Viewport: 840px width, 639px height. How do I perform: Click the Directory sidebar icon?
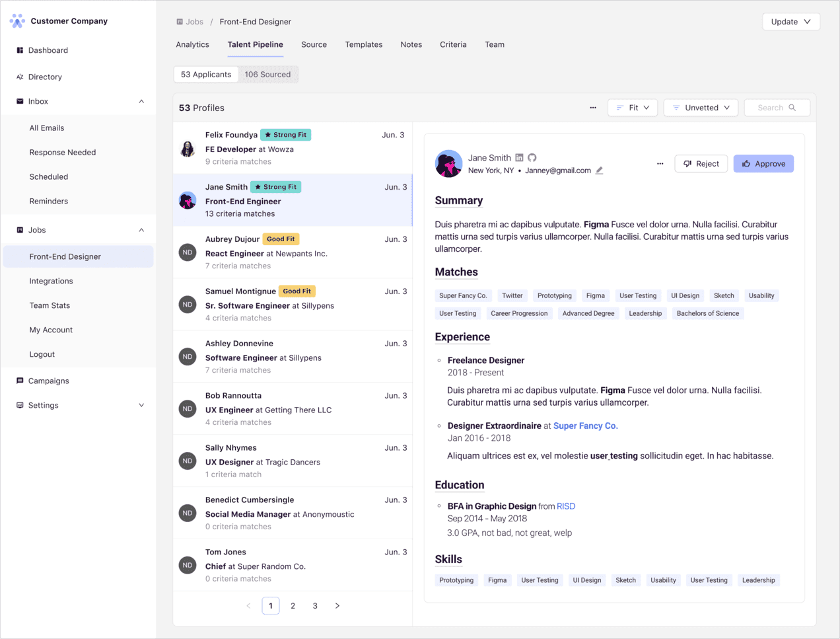coord(18,77)
